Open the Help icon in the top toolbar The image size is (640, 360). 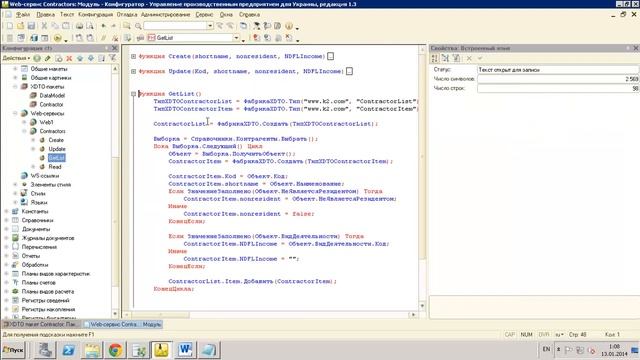point(289,26)
